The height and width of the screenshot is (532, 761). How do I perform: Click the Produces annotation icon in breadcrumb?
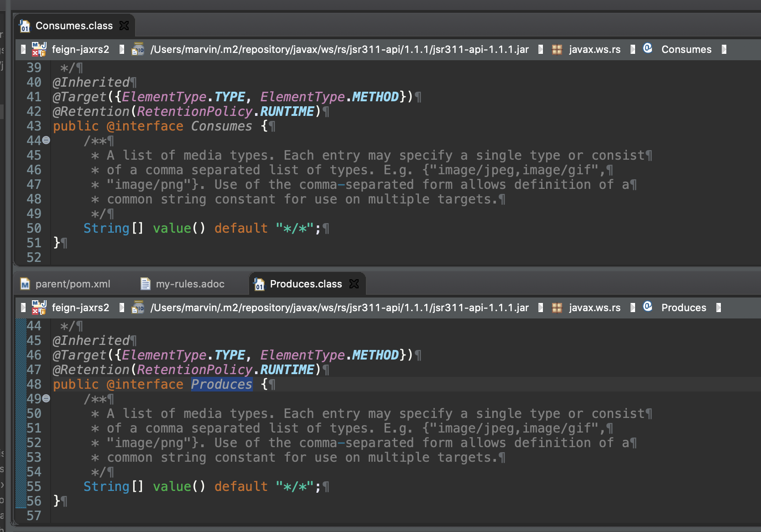tap(648, 306)
